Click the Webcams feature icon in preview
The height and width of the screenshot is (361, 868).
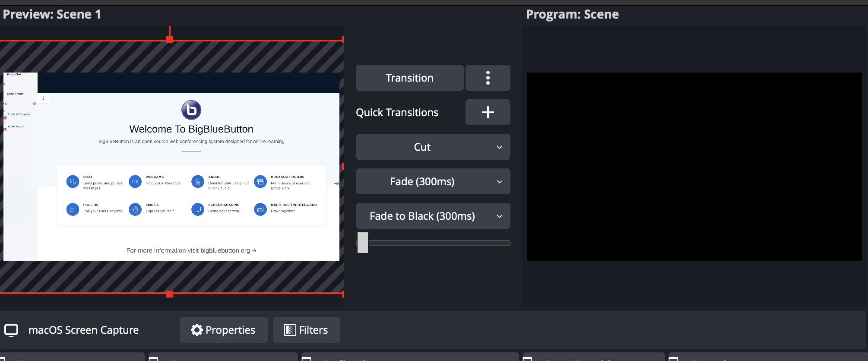[x=135, y=182]
